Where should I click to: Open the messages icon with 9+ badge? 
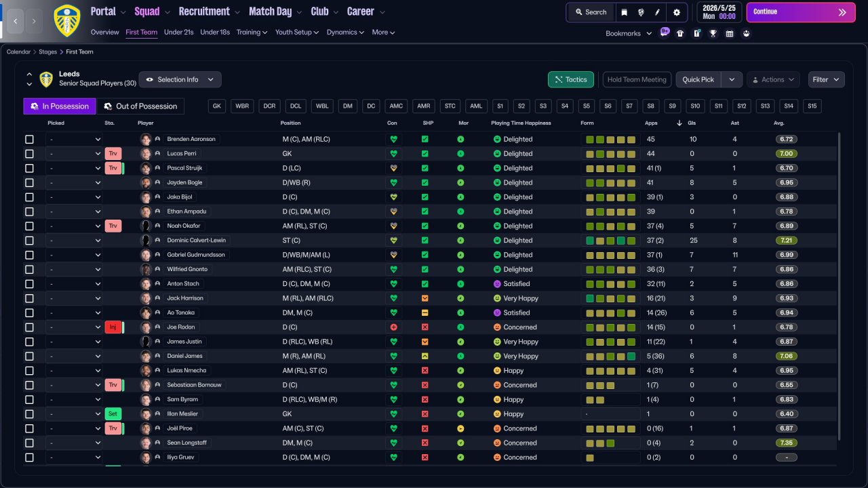coord(664,33)
